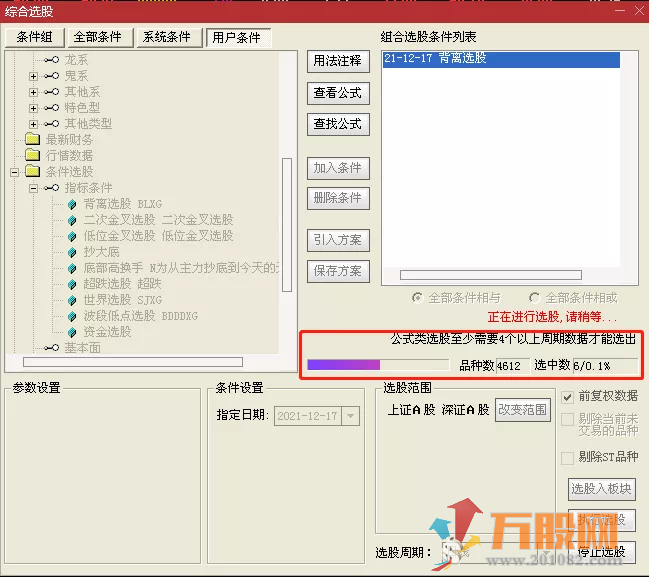Click the 其他系 node icon
The image size is (649, 577).
[51, 92]
